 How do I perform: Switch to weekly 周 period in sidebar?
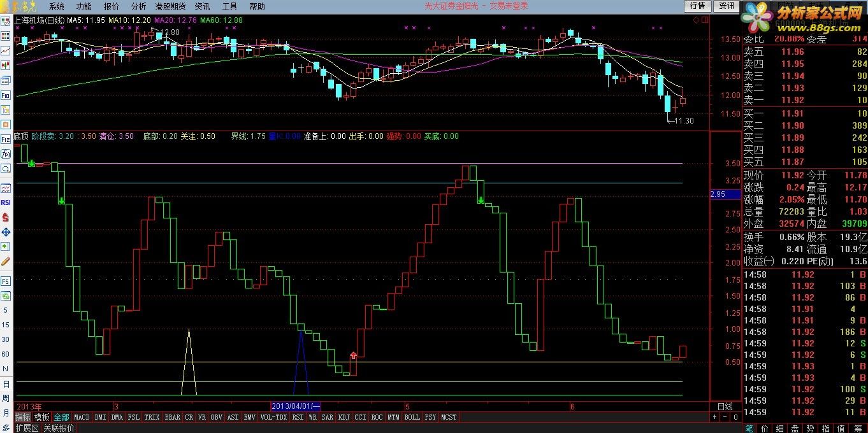pyautogui.click(x=6, y=399)
